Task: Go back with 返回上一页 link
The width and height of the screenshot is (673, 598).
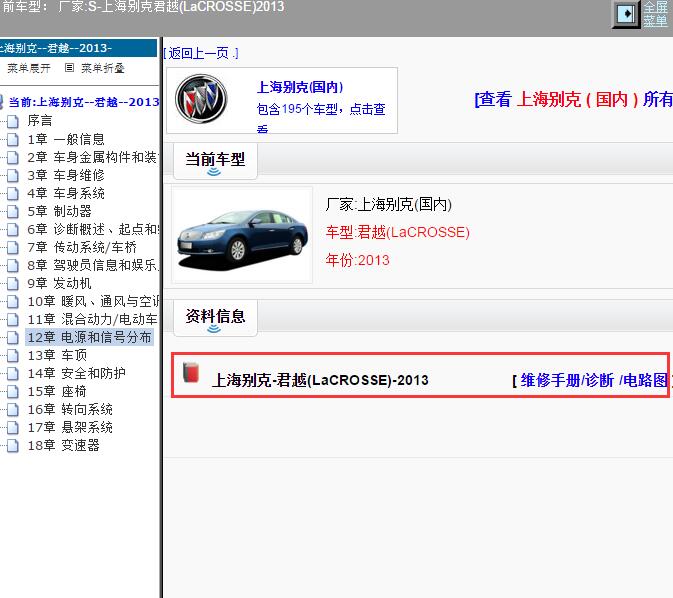Action: pyautogui.click(x=201, y=53)
